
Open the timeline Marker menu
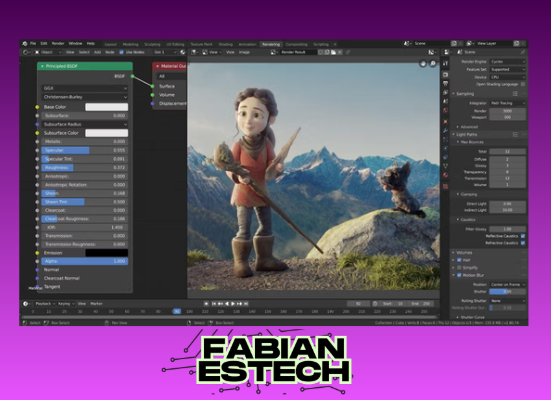[96, 304]
